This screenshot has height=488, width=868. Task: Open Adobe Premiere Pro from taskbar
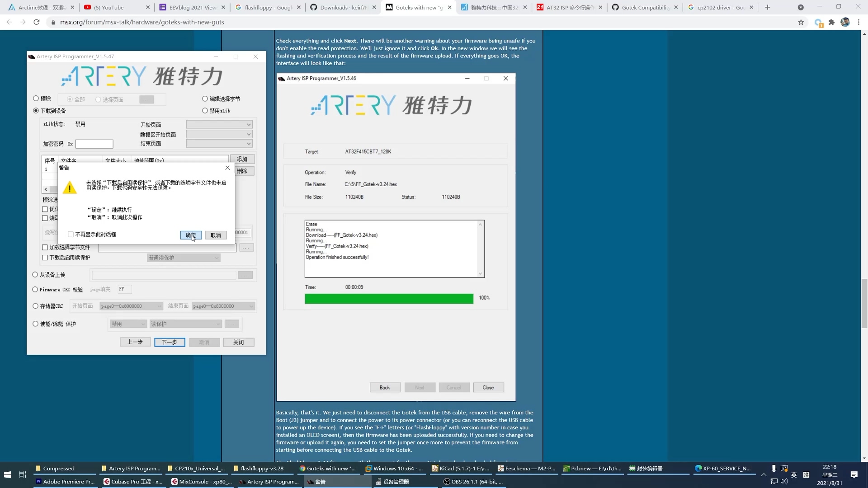pos(66,482)
